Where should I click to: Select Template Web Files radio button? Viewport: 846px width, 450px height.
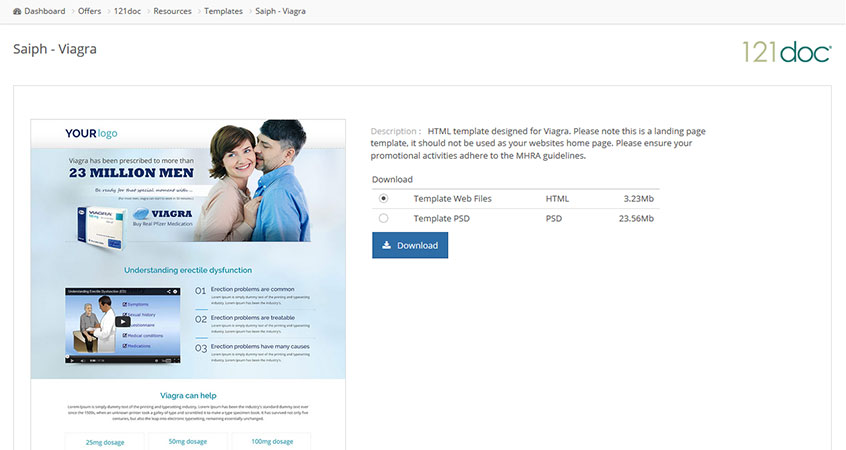point(383,199)
